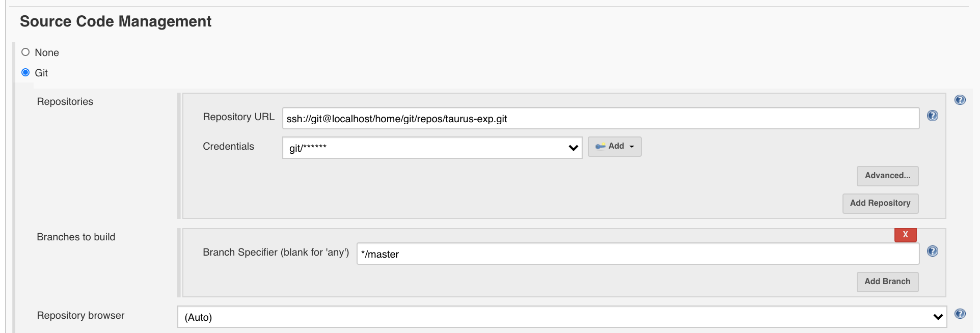Viewport: 980px width, 333px height.
Task: Click the Advanced... button
Action: [887, 176]
